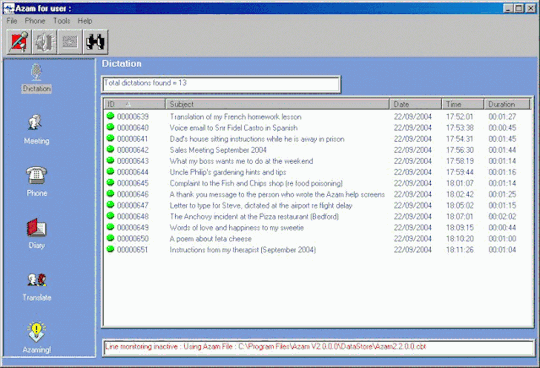Click the duration 00:00:45
Screen dimensions: 540x368
502,128
